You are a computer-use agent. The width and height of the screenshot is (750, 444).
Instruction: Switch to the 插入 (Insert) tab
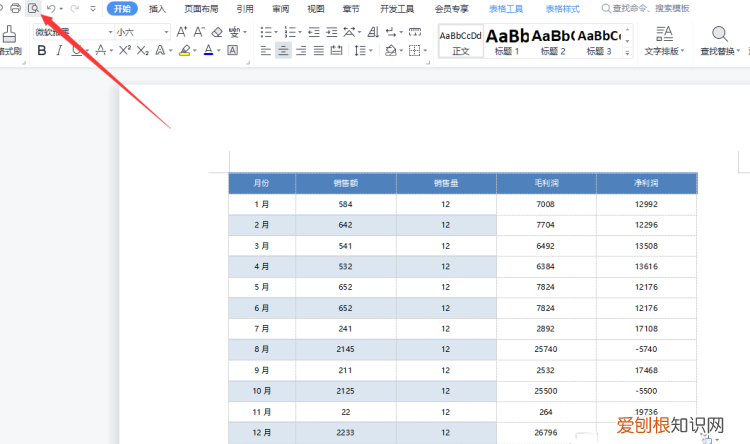[157, 8]
